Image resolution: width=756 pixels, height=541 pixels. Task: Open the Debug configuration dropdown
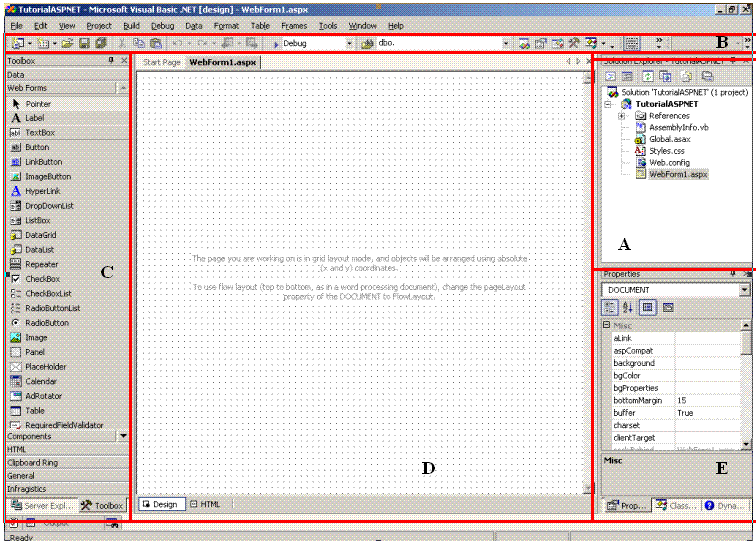[x=349, y=43]
